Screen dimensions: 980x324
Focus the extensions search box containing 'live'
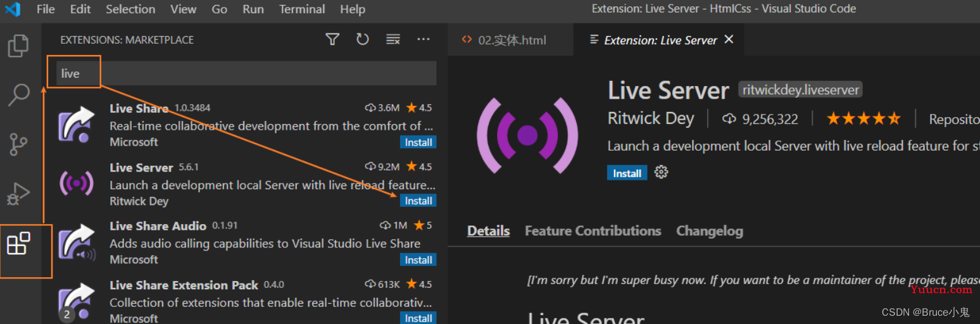tap(247, 73)
